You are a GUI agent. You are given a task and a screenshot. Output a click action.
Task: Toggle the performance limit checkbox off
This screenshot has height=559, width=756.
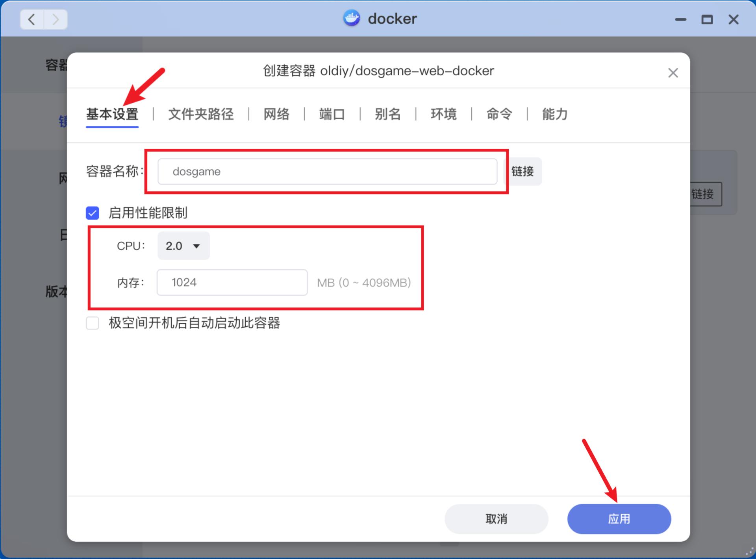pyautogui.click(x=93, y=213)
